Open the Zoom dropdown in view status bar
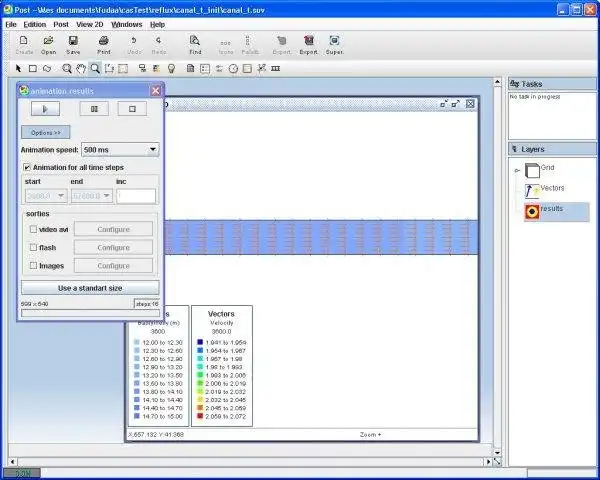Screen dimensions: 600x480 click(370, 434)
